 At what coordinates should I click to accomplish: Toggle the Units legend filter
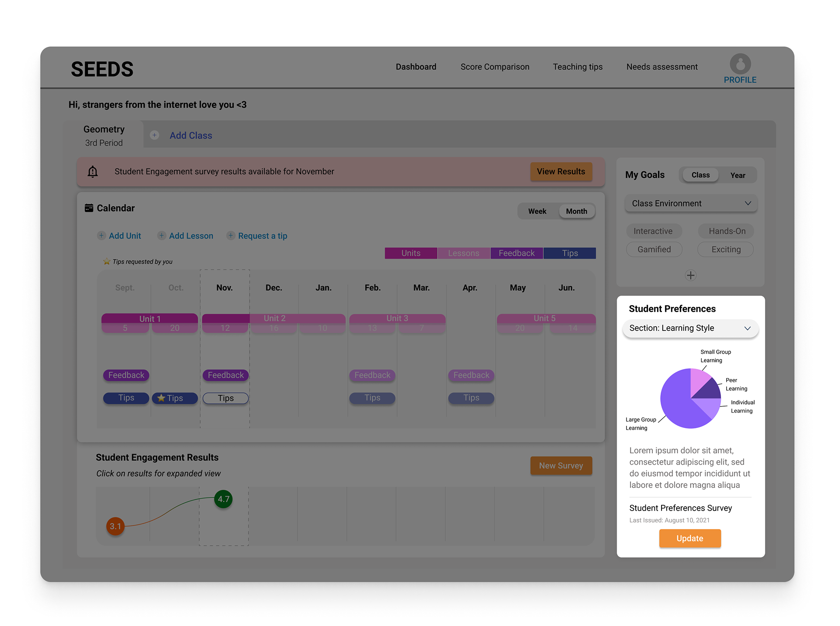pyautogui.click(x=411, y=253)
